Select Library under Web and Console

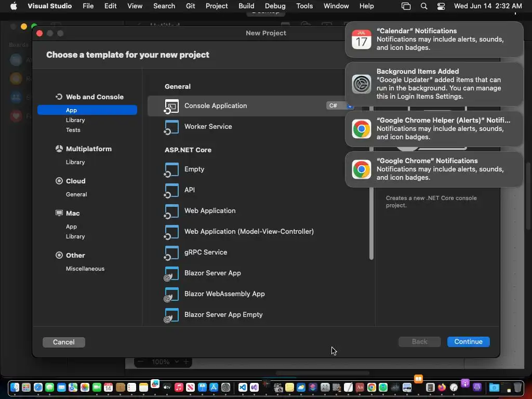pyautogui.click(x=75, y=120)
